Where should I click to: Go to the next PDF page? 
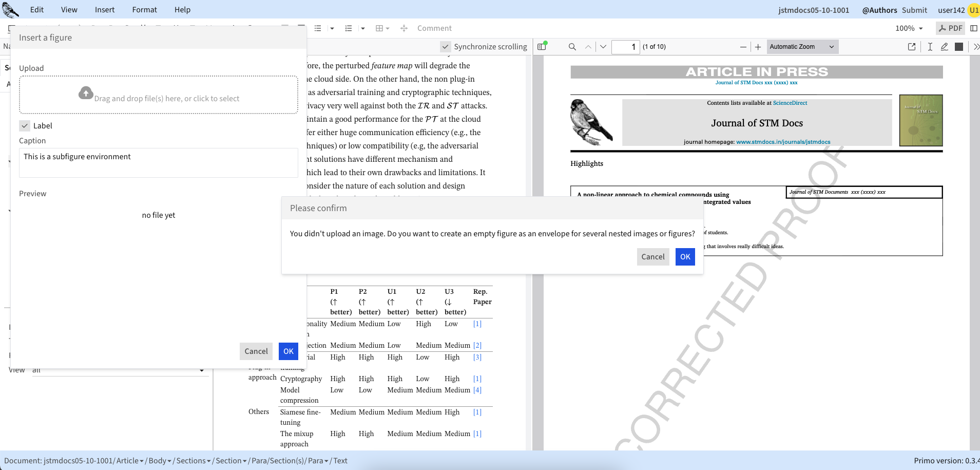point(603,47)
